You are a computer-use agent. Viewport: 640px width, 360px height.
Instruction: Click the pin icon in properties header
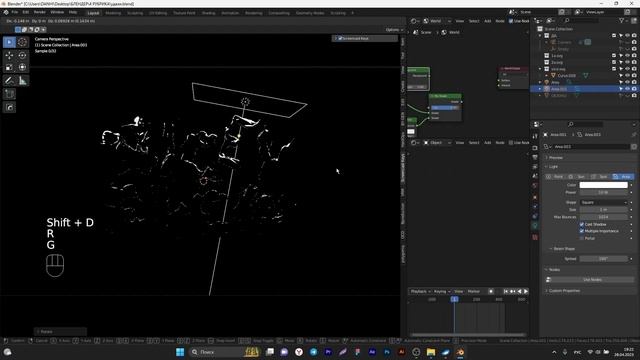tap(633, 134)
